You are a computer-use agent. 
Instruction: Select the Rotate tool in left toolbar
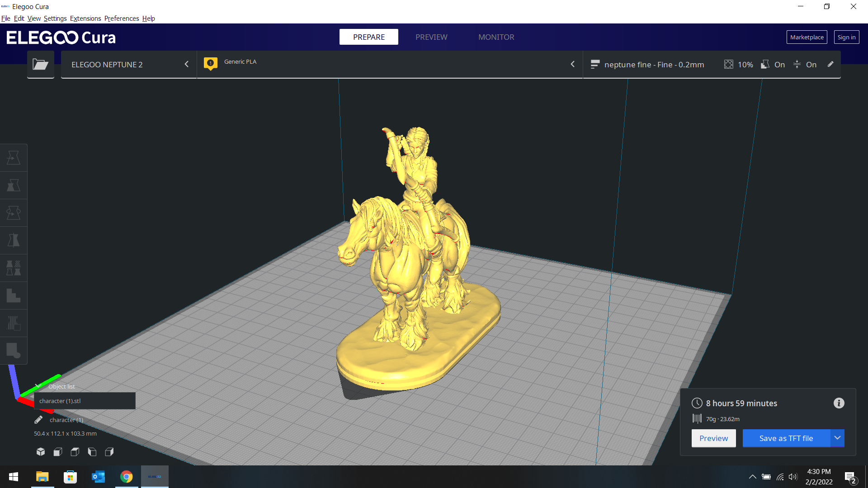pyautogui.click(x=14, y=213)
